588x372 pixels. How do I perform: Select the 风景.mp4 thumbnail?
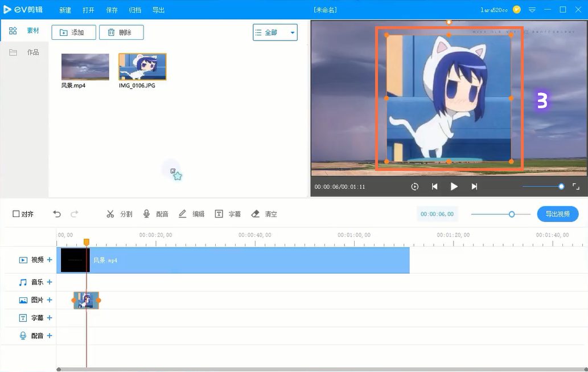coord(85,67)
